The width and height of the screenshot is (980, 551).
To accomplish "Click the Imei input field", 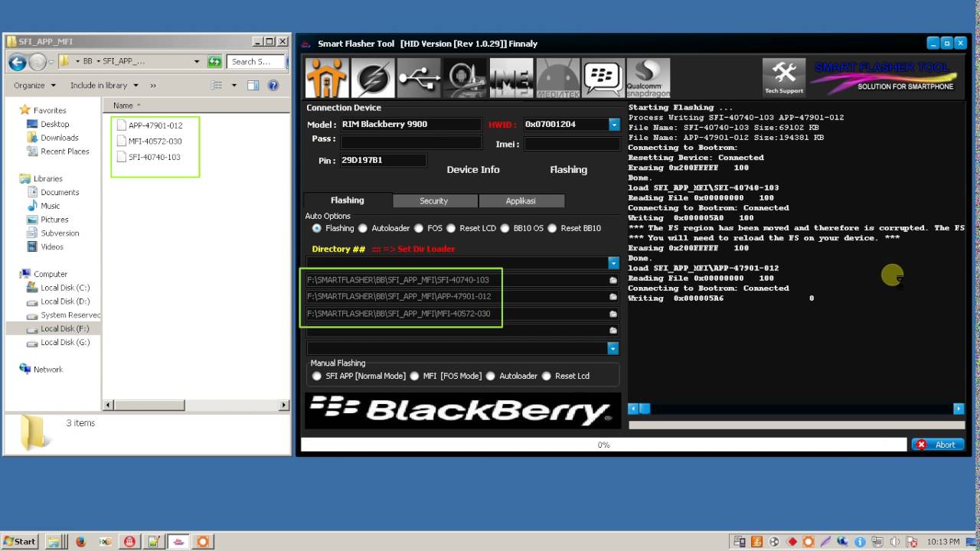I will 572,144.
